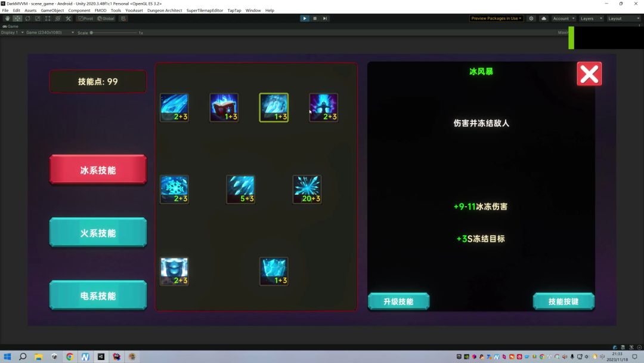This screenshot has height=363, width=644.
Task: Click the snowflake skill icon in middle row
Action: 174,189
